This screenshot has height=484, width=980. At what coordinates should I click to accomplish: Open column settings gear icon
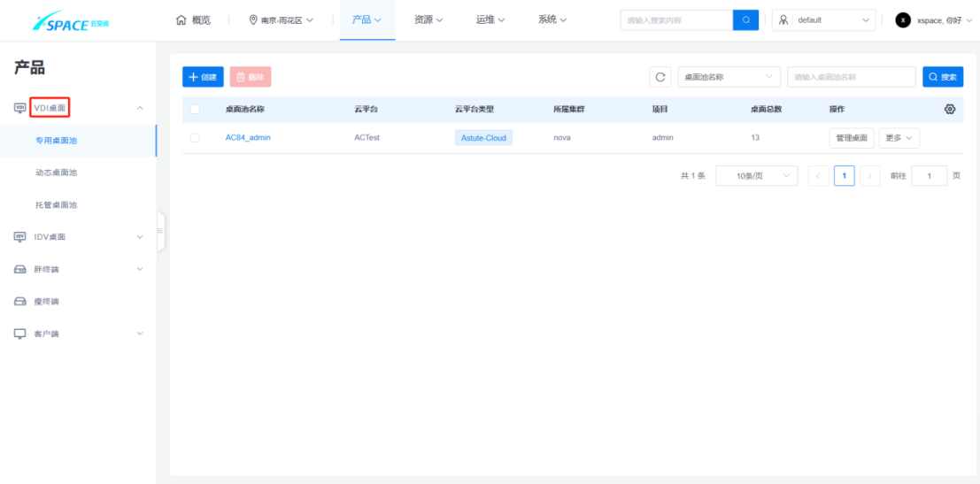click(x=950, y=109)
